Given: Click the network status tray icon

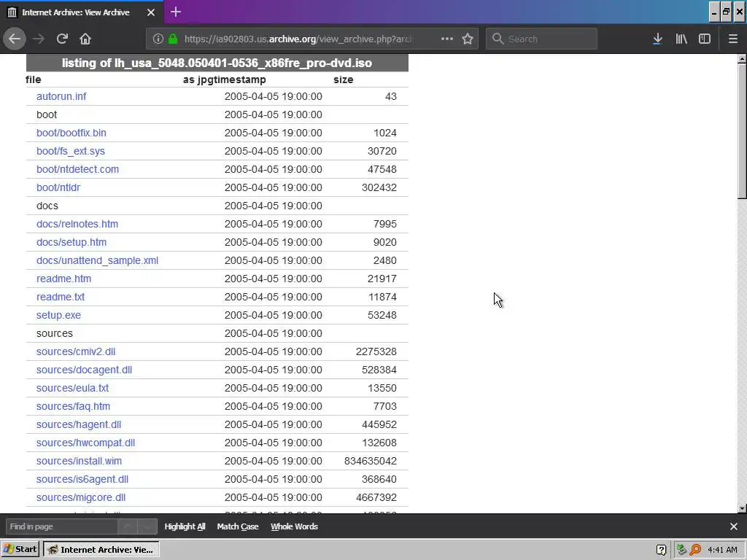Looking at the screenshot, I should [682, 550].
